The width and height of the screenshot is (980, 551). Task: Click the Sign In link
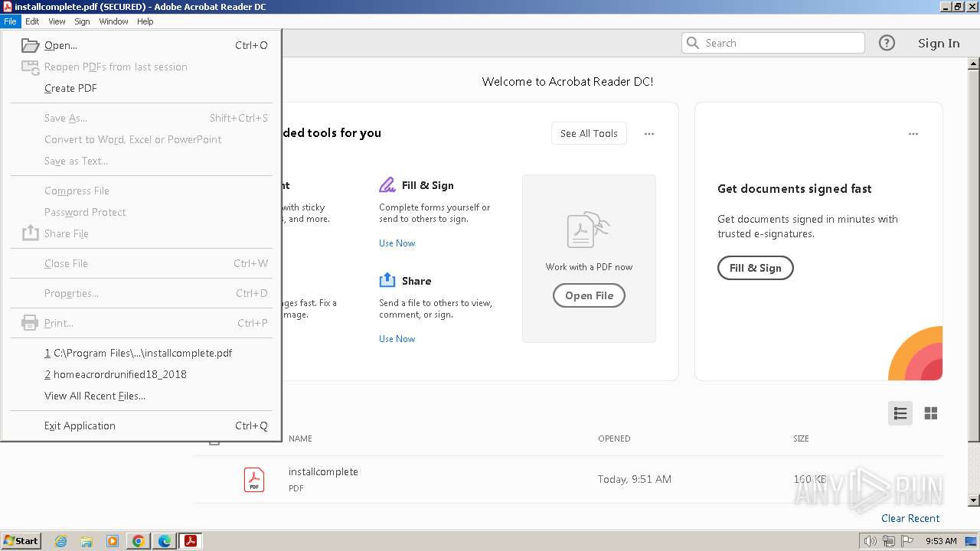coord(939,43)
